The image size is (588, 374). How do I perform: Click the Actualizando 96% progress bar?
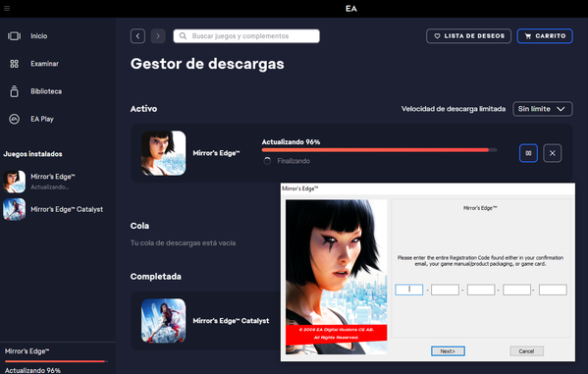pos(379,150)
